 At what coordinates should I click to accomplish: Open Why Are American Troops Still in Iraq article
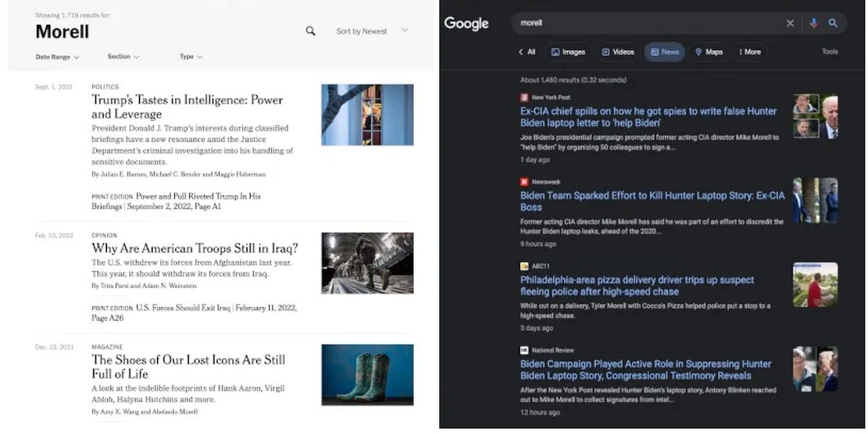(195, 248)
